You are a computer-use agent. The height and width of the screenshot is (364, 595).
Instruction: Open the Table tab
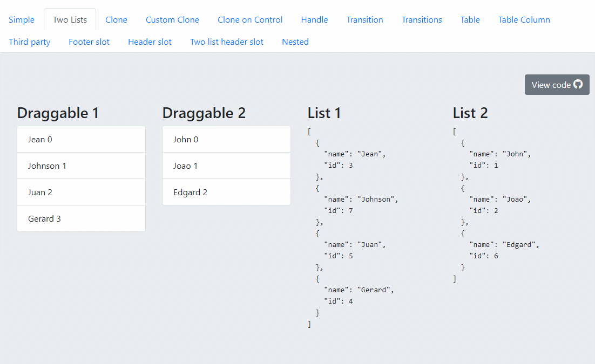point(470,20)
